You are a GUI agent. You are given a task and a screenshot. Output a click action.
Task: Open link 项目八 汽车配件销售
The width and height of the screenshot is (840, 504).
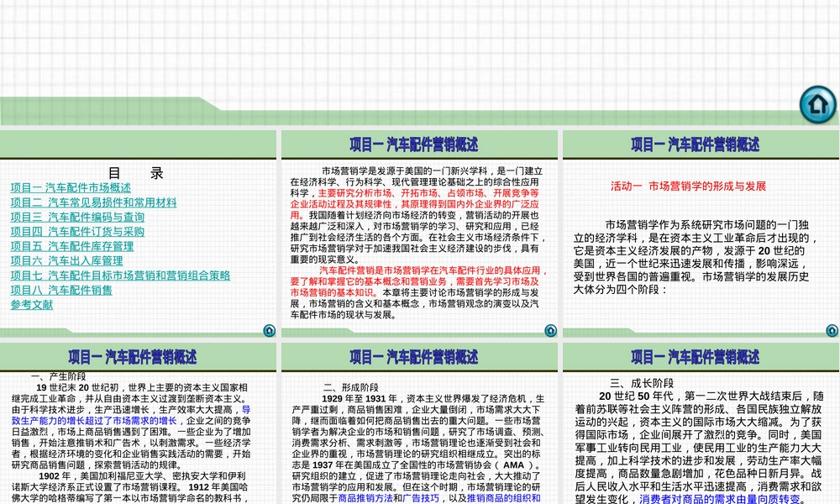click(61, 290)
